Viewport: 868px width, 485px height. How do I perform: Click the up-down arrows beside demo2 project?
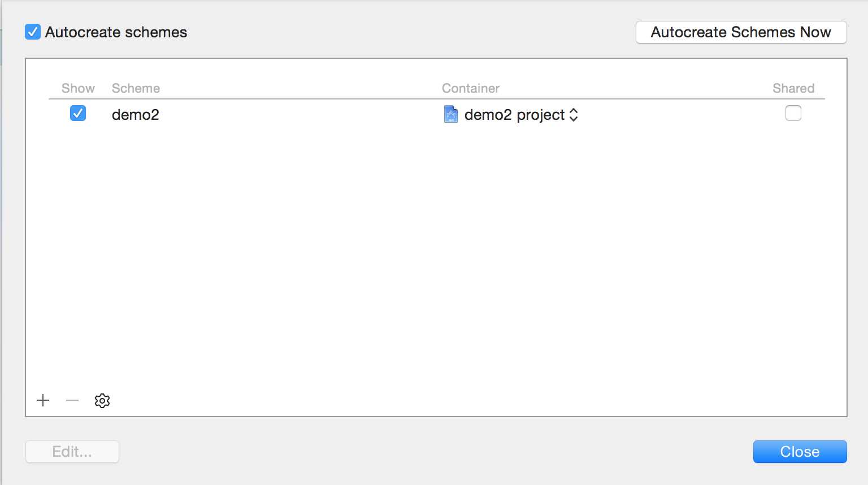pyautogui.click(x=574, y=115)
